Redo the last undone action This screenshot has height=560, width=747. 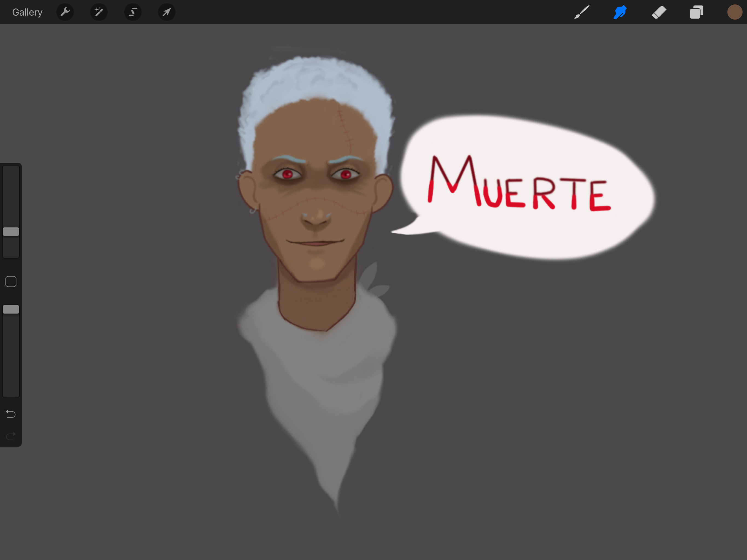pyautogui.click(x=11, y=436)
